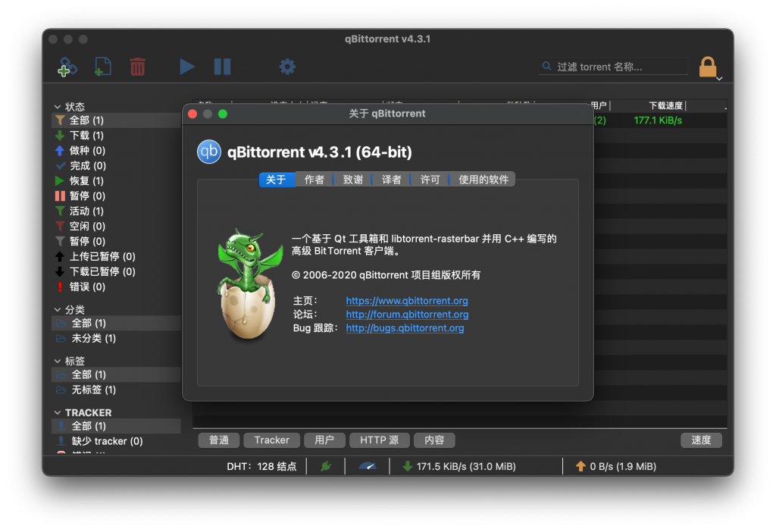
Task: Select 全部 (1) under 分类
Action: (x=116, y=323)
